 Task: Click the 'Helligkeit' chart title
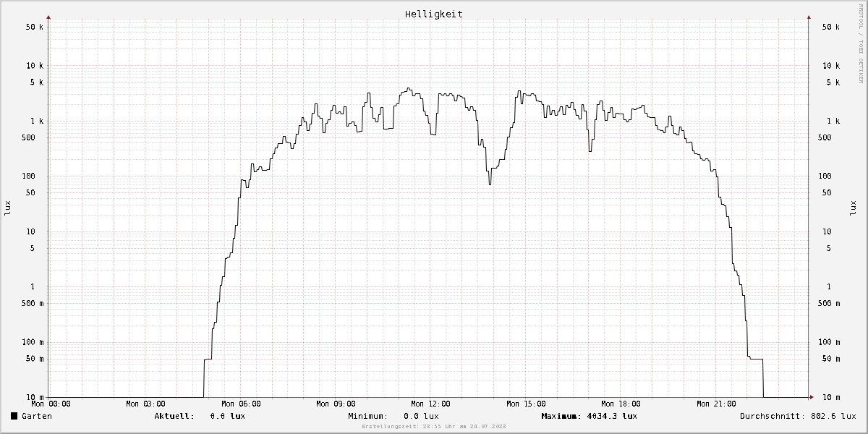(x=434, y=14)
